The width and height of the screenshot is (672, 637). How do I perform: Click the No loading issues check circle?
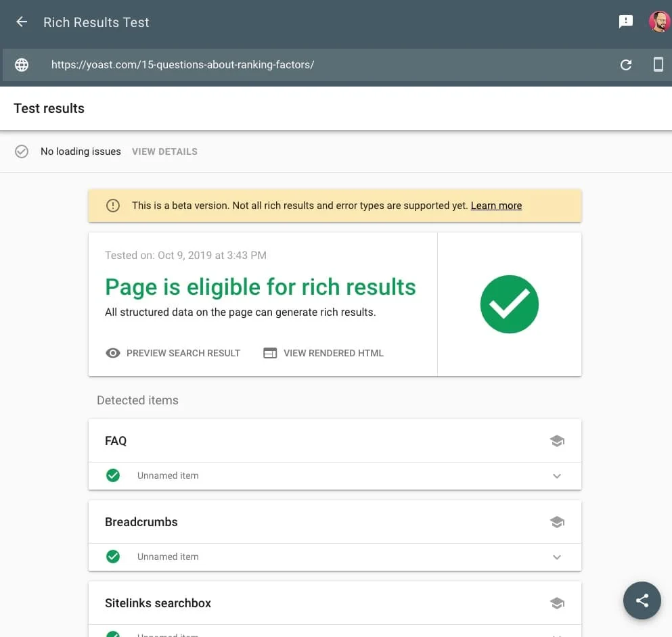pos(21,151)
